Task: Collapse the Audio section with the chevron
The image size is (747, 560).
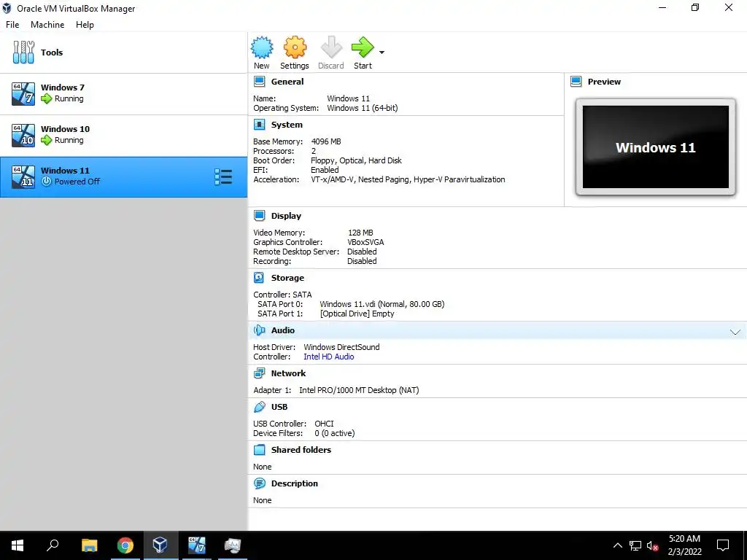Action: point(735,332)
